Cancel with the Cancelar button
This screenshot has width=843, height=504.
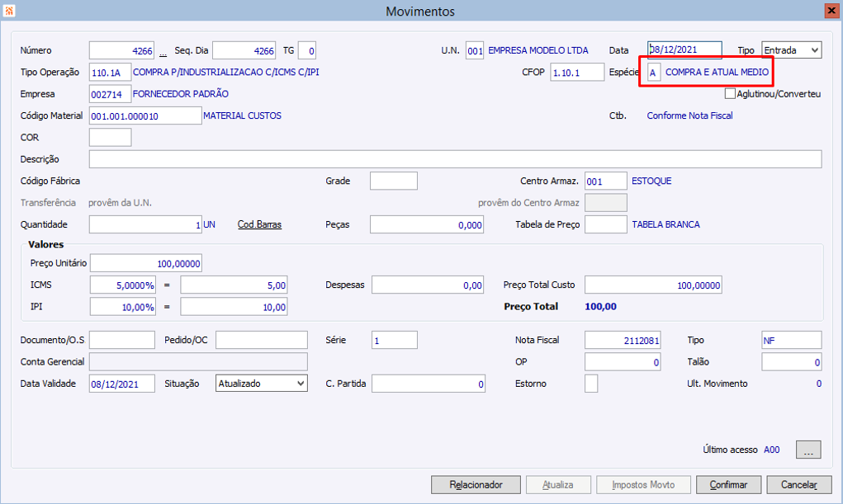799,485
